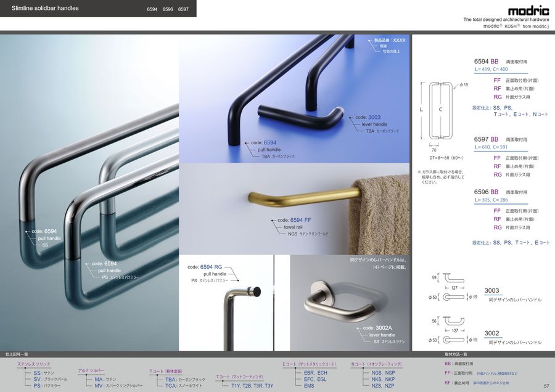Click the "TBA : カーボンブラック" finish entry
The image size is (555, 392).
(185, 379)
